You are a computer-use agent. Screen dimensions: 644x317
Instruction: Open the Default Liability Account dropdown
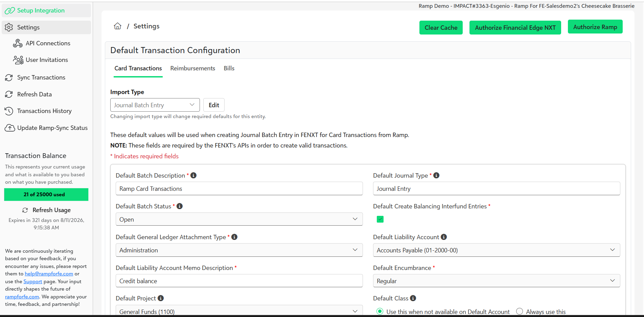(x=497, y=250)
